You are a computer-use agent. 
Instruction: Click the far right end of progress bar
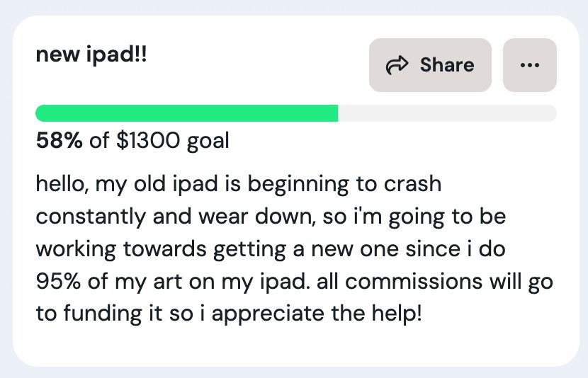551,113
